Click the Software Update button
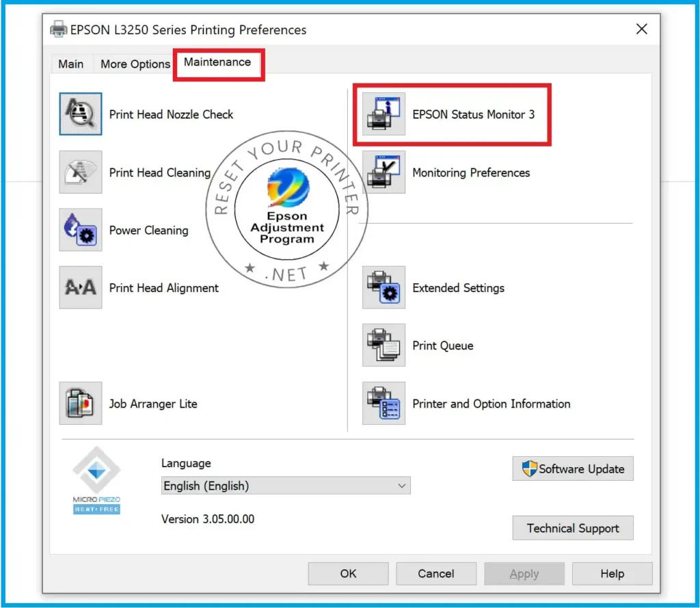This screenshot has height=608, width=700. 573,468
